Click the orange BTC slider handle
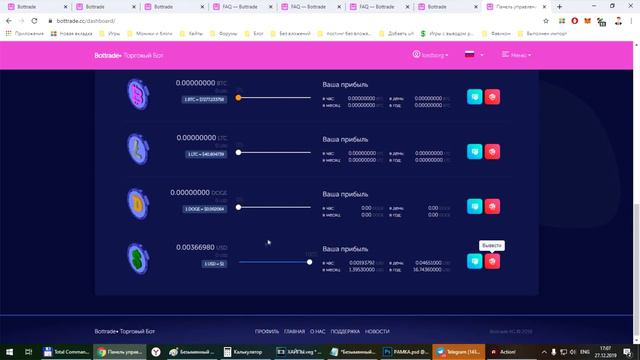The width and height of the screenshot is (640, 360). 238,98
